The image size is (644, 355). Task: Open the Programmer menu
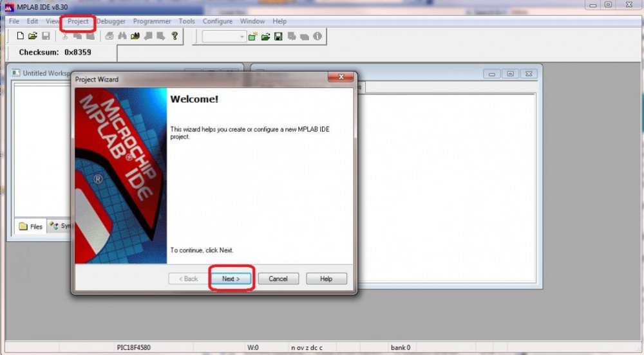pos(152,21)
